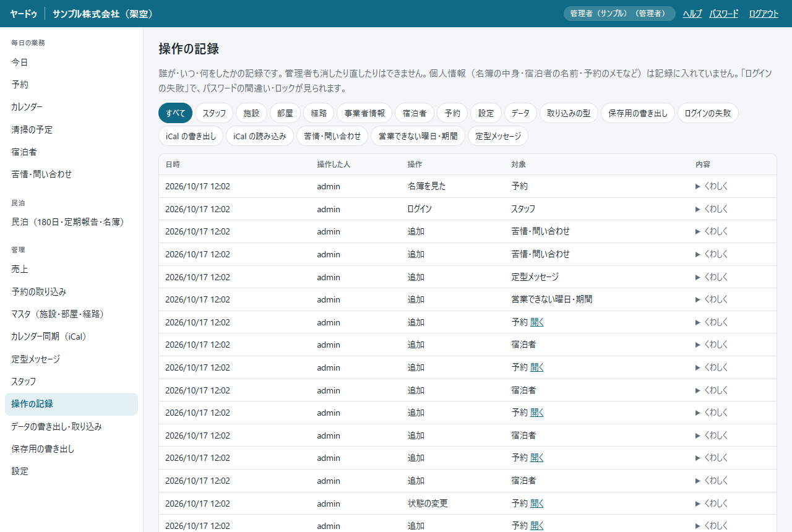Filter by 苦情・問い合わせ chip
Viewport: 792px width, 532px height.
tap(332, 136)
